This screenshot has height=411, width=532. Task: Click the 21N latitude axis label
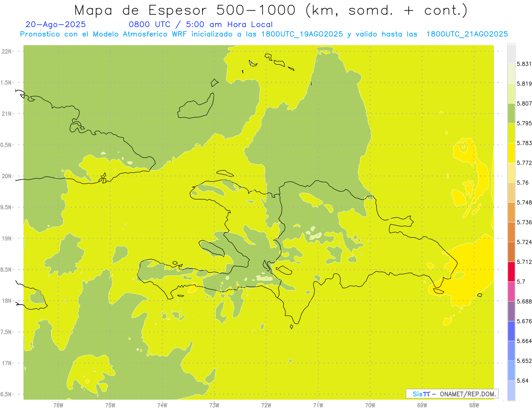click(7, 114)
